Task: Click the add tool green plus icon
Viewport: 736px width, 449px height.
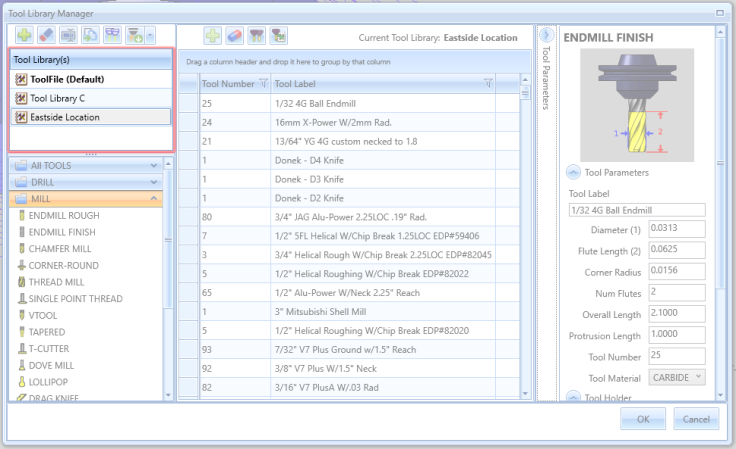Action: pyautogui.click(x=213, y=36)
